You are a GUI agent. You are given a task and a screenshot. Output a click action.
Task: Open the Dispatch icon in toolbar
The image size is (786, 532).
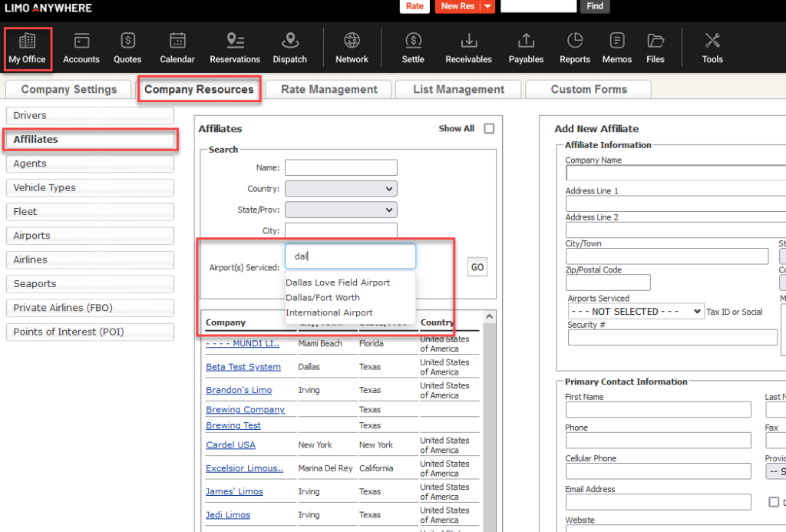point(289,48)
